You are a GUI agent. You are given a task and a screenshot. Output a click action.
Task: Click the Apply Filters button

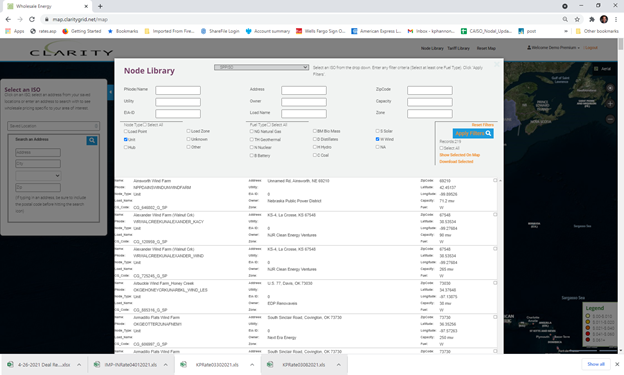pos(473,133)
